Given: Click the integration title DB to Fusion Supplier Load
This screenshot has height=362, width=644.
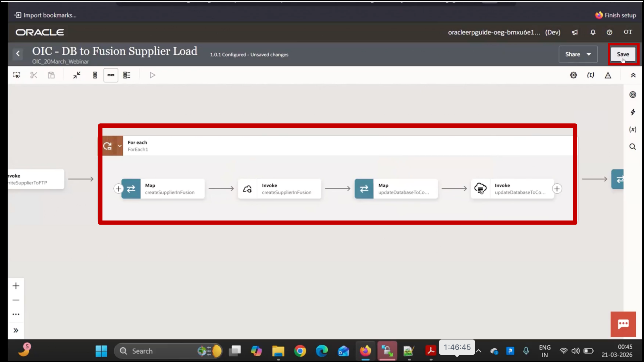Looking at the screenshot, I should (115, 51).
